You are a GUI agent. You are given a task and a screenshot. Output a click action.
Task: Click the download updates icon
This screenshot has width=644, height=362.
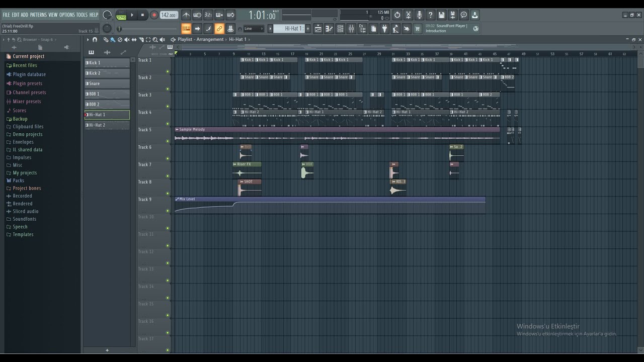pos(474,15)
